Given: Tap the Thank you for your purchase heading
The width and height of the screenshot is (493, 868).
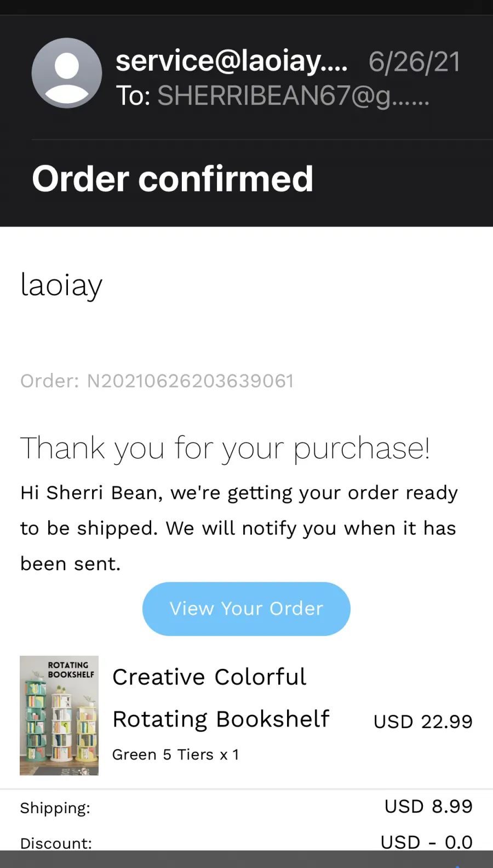Looking at the screenshot, I should point(225,449).
